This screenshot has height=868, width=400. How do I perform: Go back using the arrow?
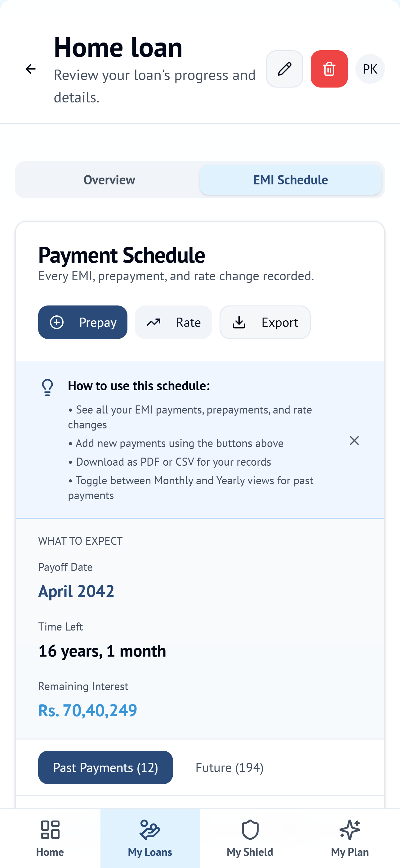31,69
